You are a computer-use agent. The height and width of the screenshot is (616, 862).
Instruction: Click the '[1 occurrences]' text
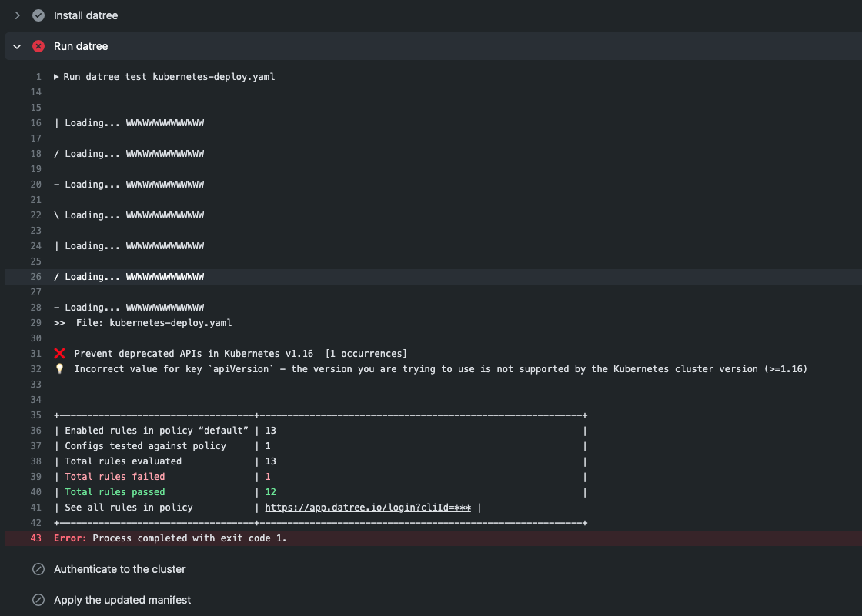366,354
